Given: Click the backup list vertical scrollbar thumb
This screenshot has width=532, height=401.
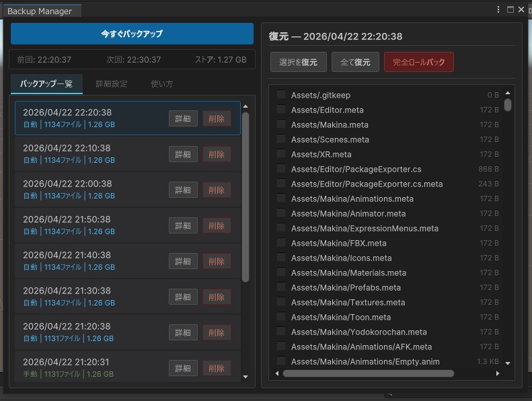Looking at the screenshot, I should coord(245,197).
